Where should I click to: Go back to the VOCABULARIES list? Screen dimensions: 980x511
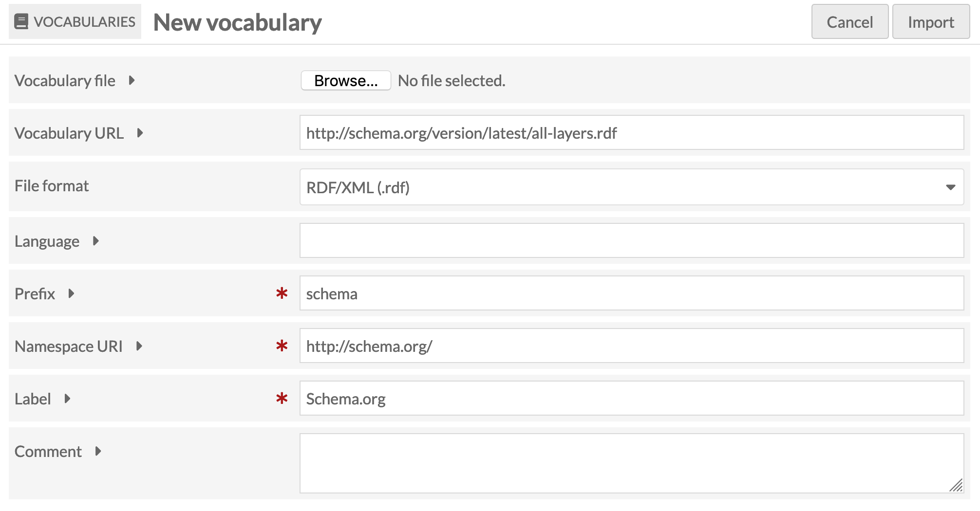tap(75, 22)
